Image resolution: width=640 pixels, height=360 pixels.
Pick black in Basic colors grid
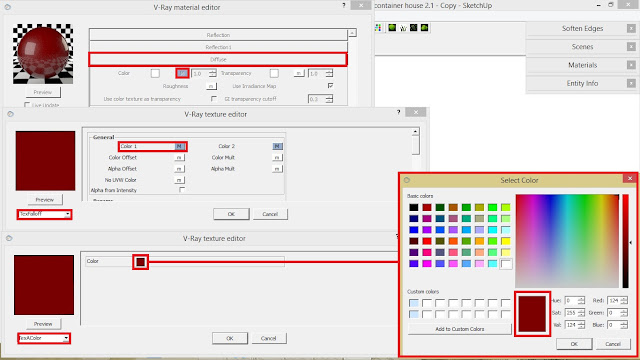(413, 208)
